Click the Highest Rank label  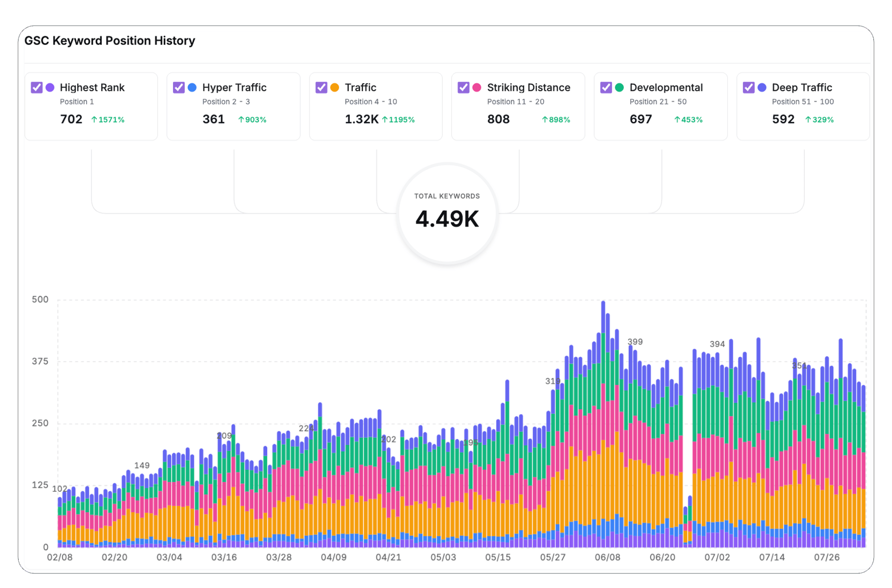coord(92,87)
